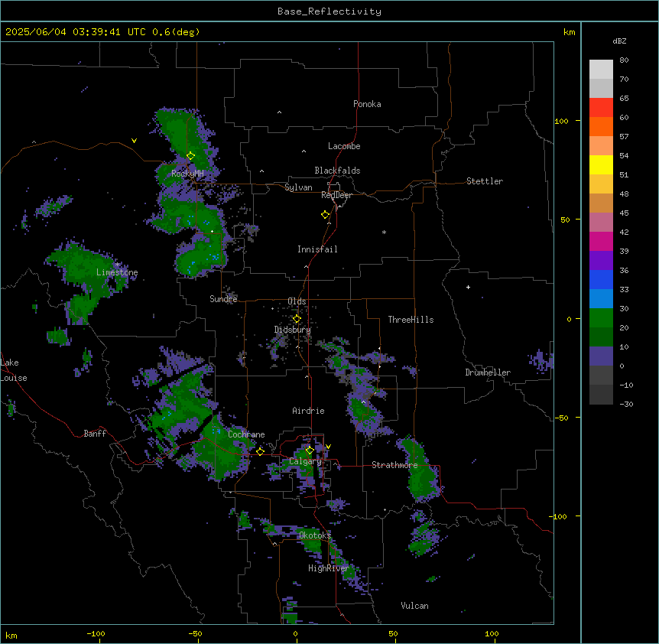The width and height of the screenshot is (659, 644).
Task: Click yellow station marker near RockyMH
Action: 190,155
